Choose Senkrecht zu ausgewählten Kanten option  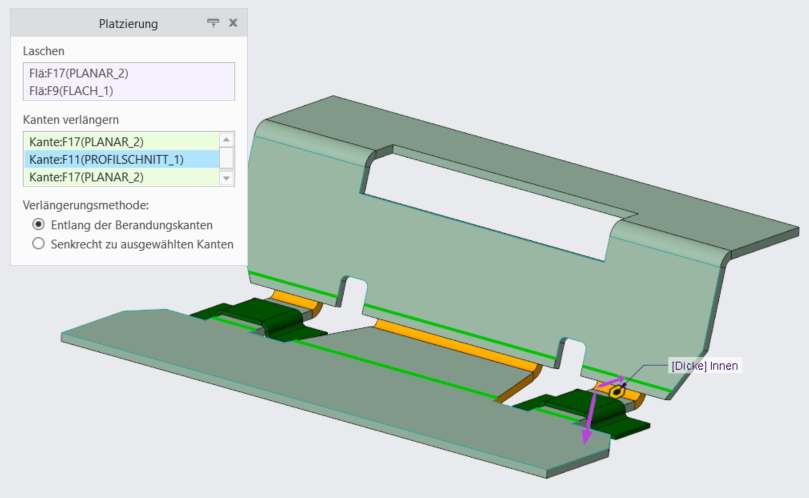point(133,244)
